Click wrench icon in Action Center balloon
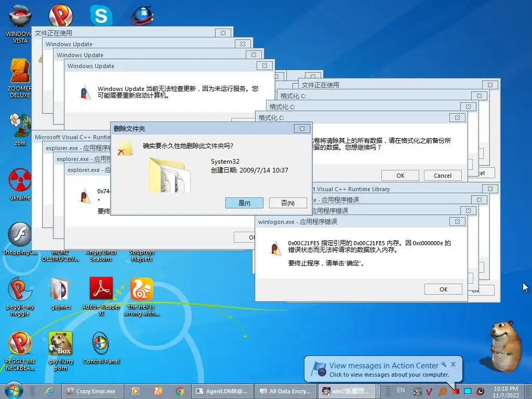This screenshot has height=399, width=532. [x=444, y=365]
